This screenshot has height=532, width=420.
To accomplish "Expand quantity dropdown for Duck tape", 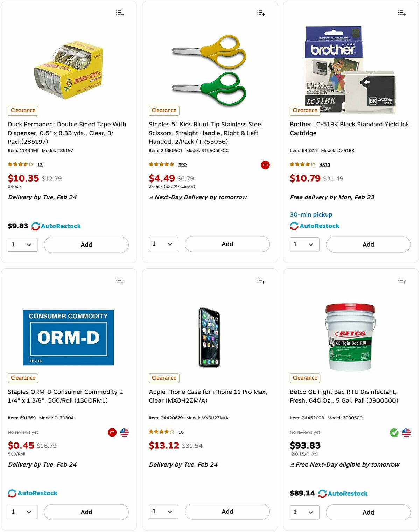I will coord(22,244).
